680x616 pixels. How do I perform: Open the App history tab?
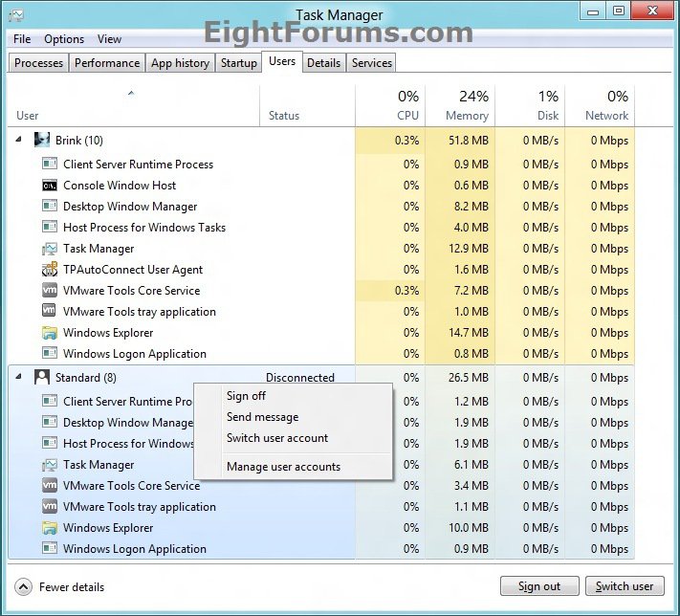(x=180, y=63)
